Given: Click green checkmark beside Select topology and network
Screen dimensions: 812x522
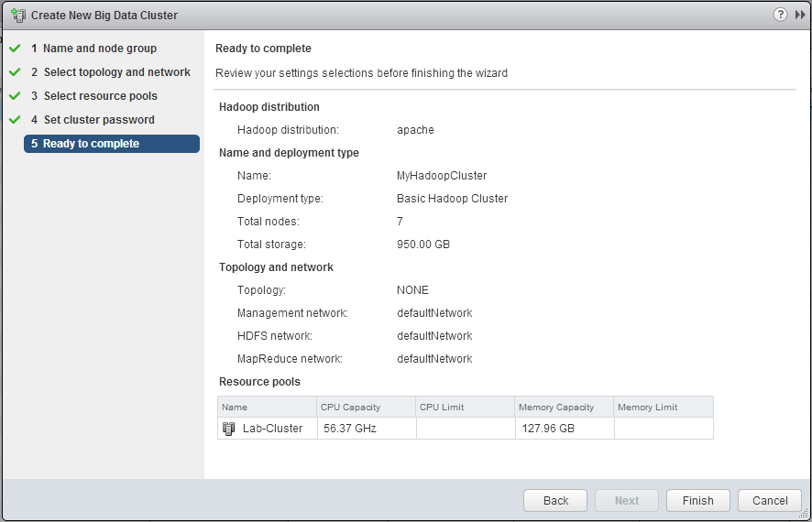Looking at the screenshot, I should 15,72.
